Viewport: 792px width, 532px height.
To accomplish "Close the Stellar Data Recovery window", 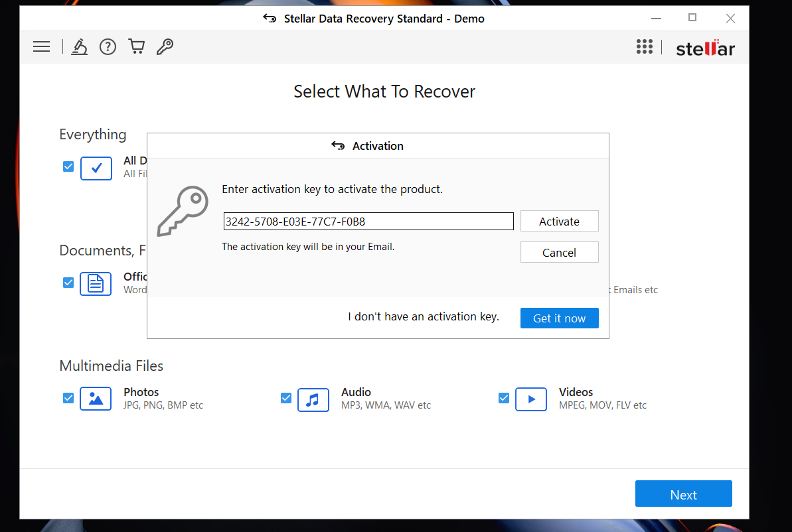I will (730, 19).
